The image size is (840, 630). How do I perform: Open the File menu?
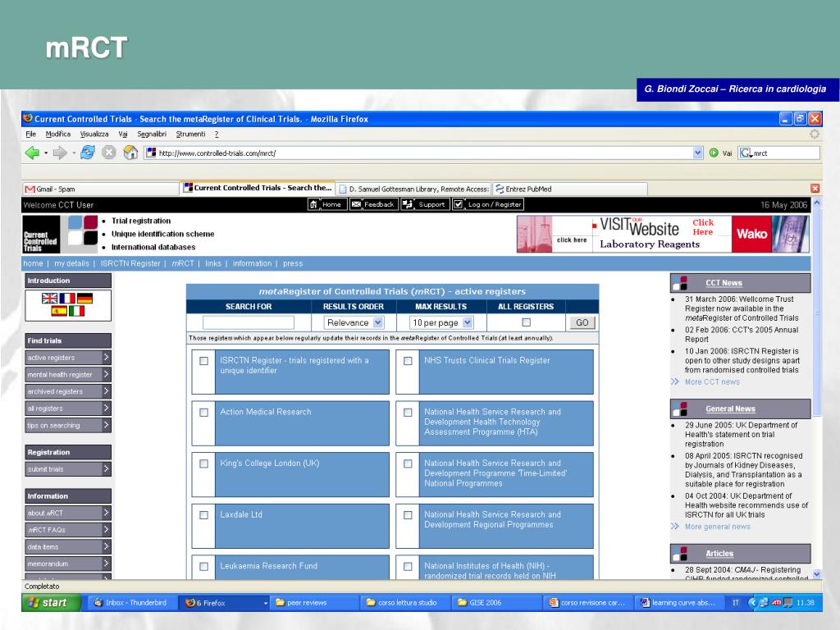[30, 134]
